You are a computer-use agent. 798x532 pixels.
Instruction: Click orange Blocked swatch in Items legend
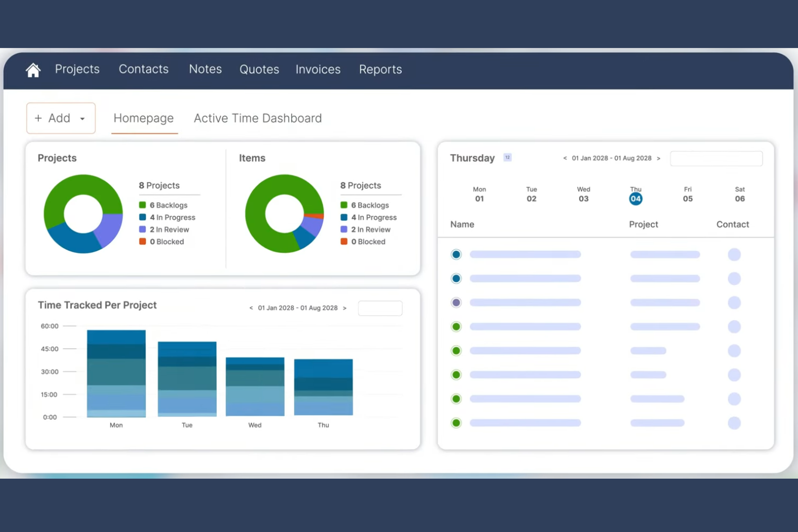344,241
